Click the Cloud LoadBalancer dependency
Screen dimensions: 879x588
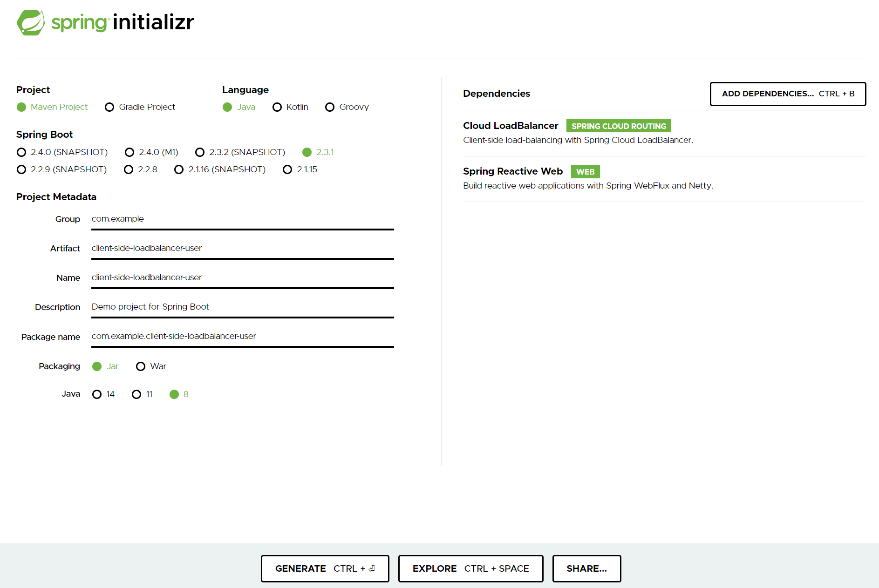[x=511, y=126]
